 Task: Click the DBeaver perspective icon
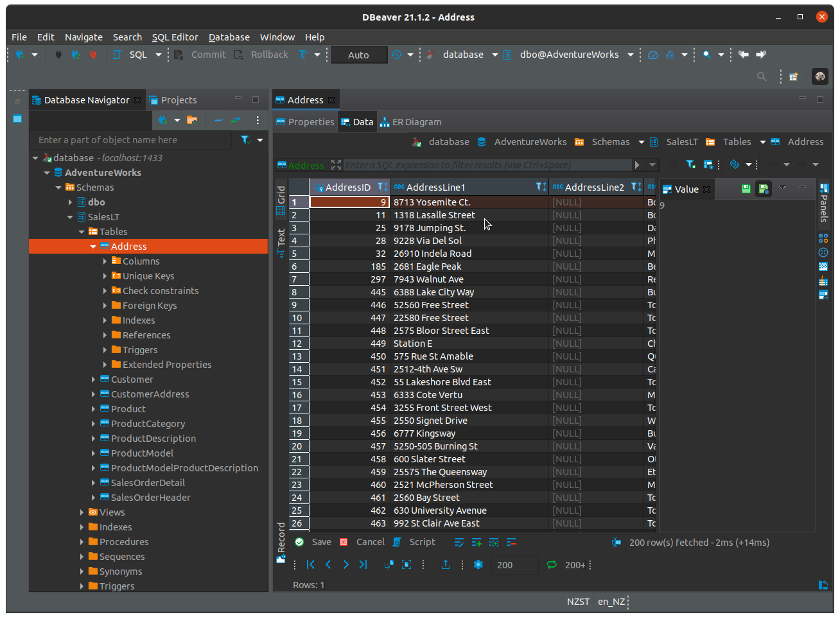point(819,76)
